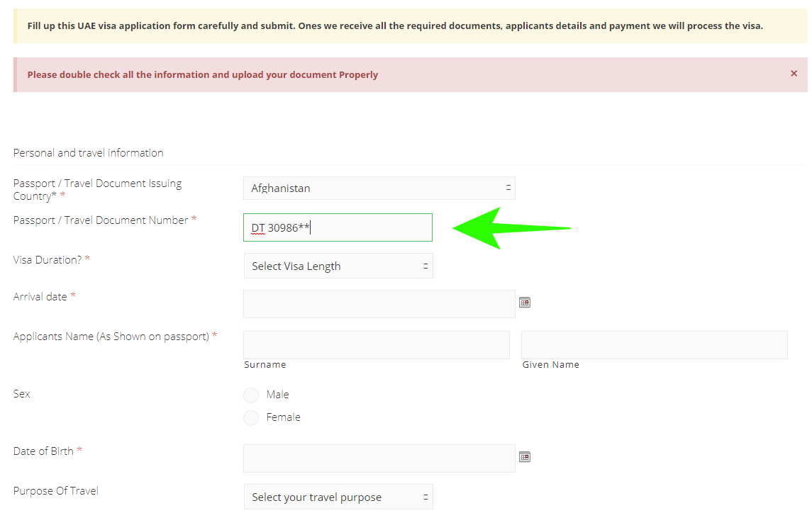812x513 pixels.
Task: Select the Male radio button
Action: pos(251,395)
